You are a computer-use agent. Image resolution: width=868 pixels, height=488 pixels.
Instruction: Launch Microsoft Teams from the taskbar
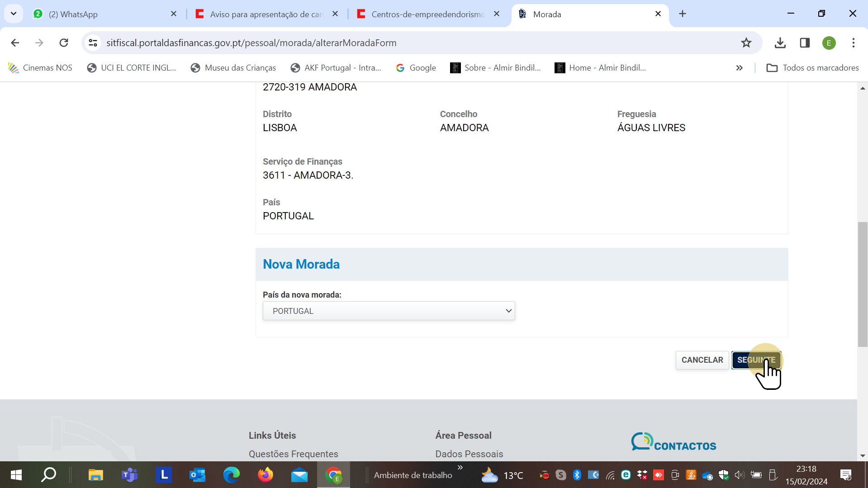coord(129,475)
